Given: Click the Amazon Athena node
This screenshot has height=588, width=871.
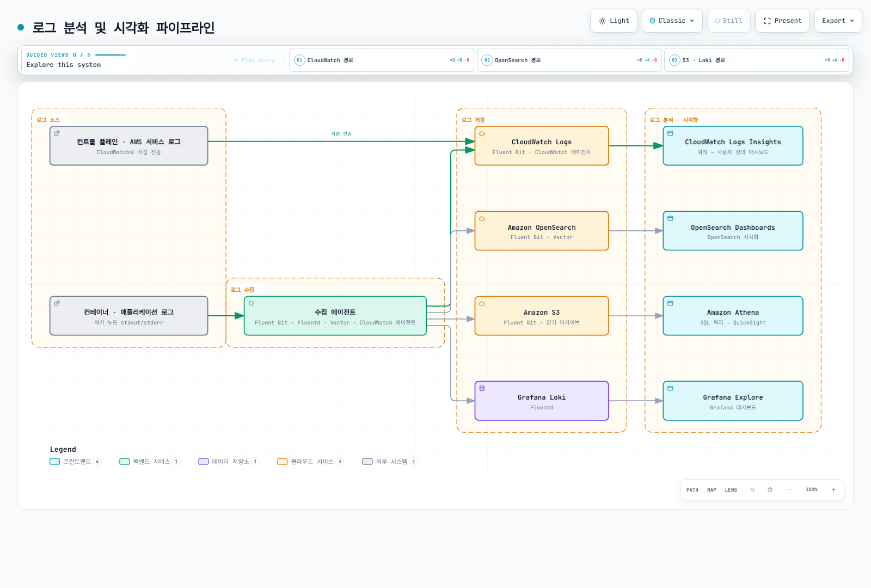Looking at the screenshot, I should point(733,316).
